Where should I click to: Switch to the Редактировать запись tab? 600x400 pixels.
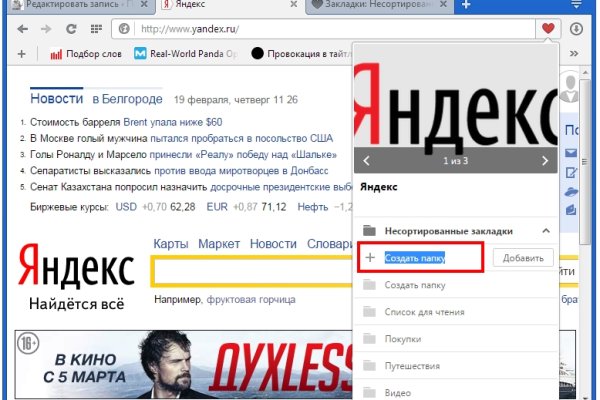(70, 7)
